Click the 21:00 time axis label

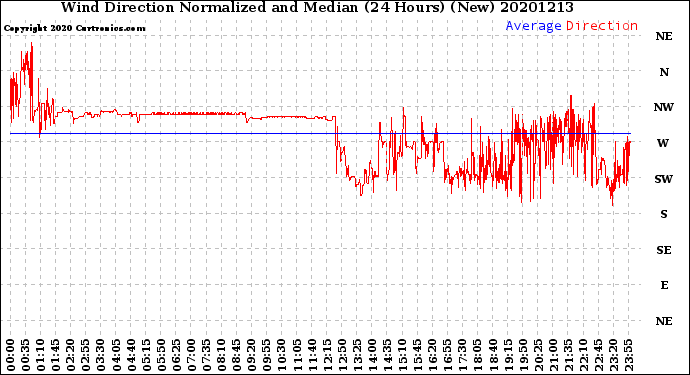pos(553,354)
